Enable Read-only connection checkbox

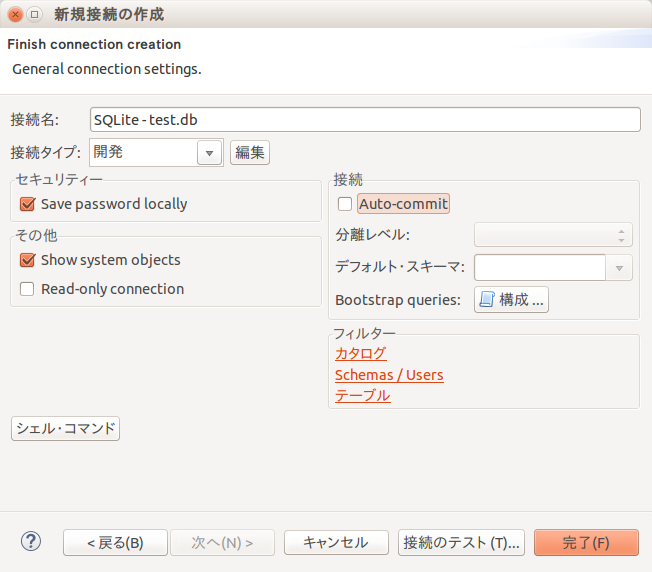(x=27, y=289)
